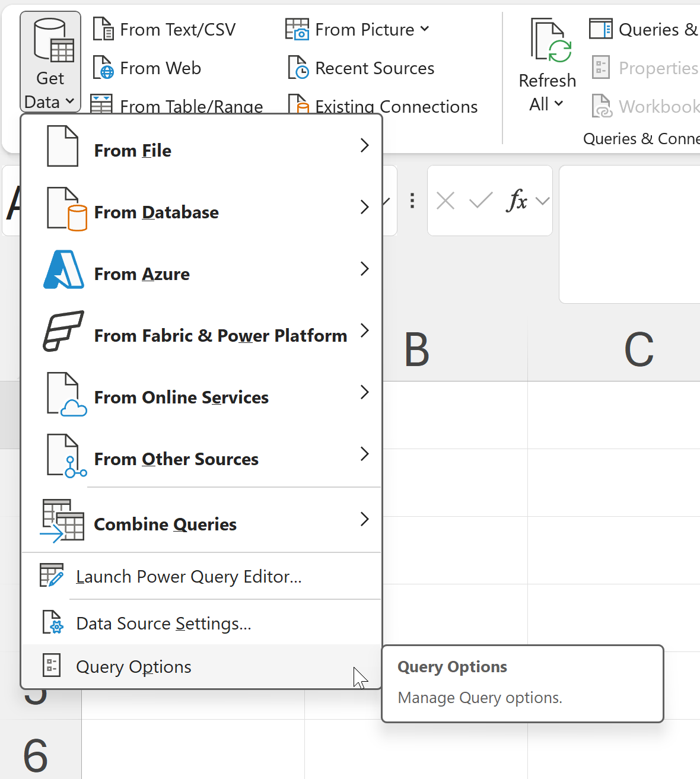Viewport: 700px width, 779px height.
Task: Open Data Source Settings entry
Action: click(201, 623)
